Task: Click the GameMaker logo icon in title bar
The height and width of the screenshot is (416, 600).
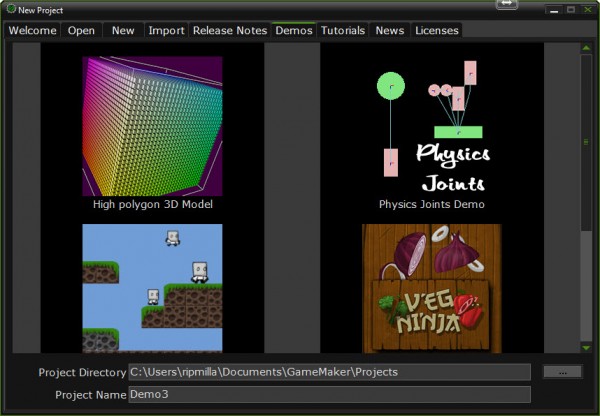Action: [11, 9]
